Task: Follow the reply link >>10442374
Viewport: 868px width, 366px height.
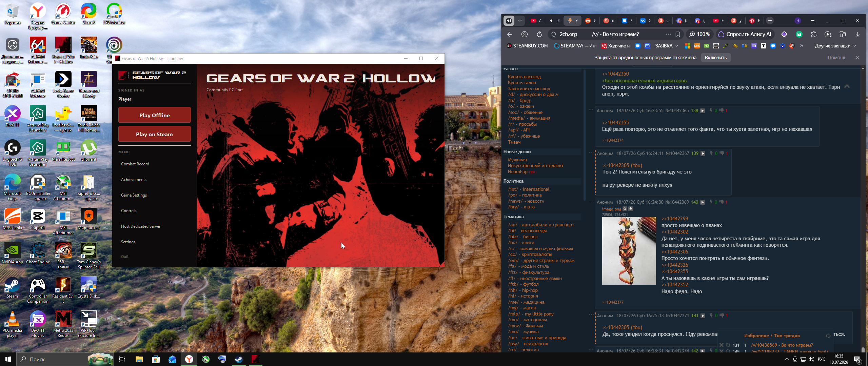Action: click(613, 140)
